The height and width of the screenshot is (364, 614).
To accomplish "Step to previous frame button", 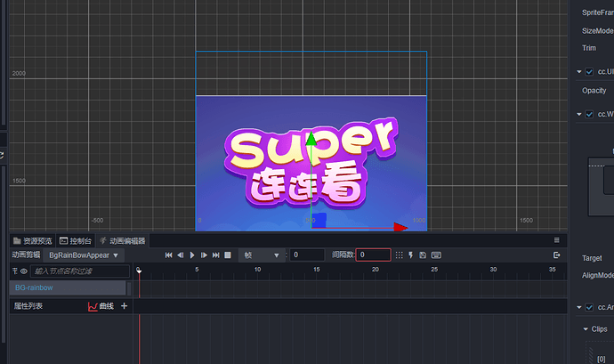I will pyautogui.click(x=180, y=255).
